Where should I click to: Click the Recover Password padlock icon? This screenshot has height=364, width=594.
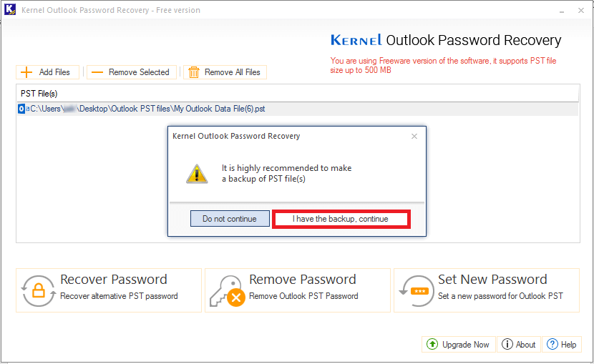(38, 290)
